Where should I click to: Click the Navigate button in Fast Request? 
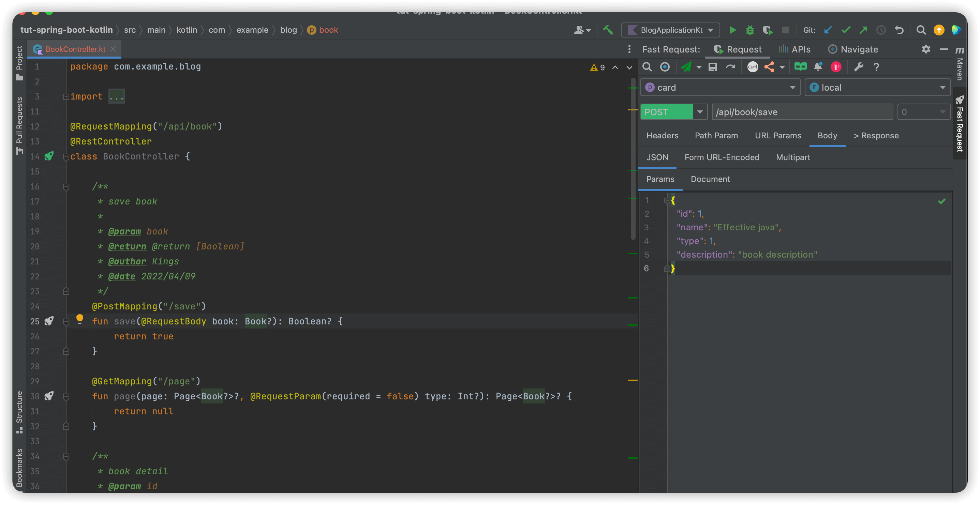click(853, 49)
